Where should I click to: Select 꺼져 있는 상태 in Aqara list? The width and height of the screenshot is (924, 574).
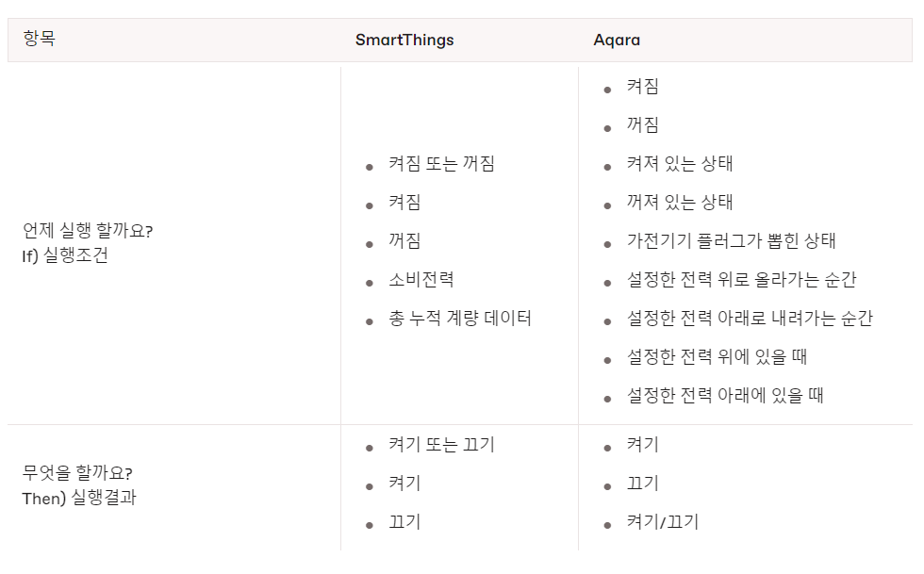680,203
